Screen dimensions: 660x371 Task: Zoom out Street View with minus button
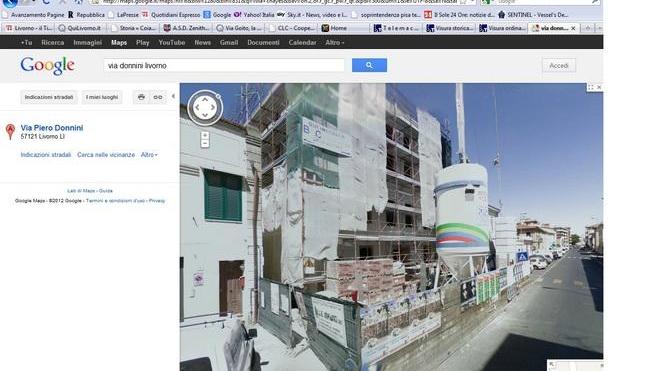[x=205, y=144]
